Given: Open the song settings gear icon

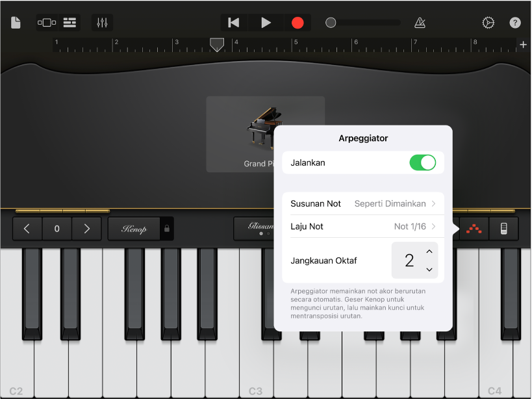Looking at the screenshot, I should click(x=488, y=22).
